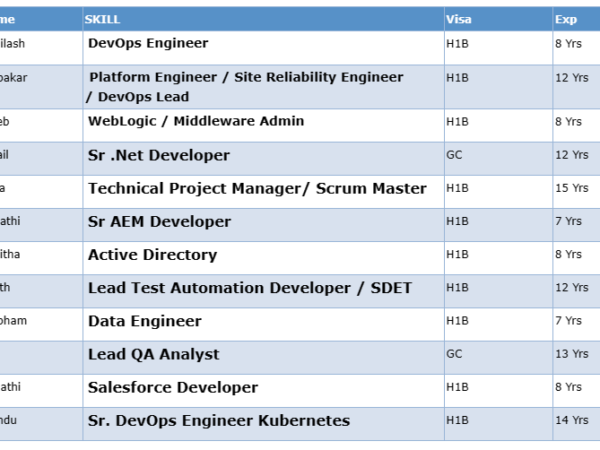
Task: Click the 14 Yrs experience cell
Action: coord(568,421)
